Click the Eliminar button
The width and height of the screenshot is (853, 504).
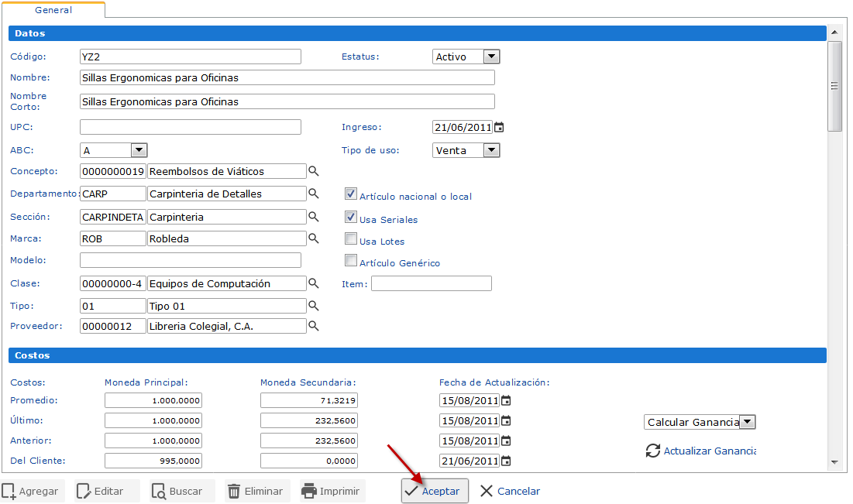point(256,491)
